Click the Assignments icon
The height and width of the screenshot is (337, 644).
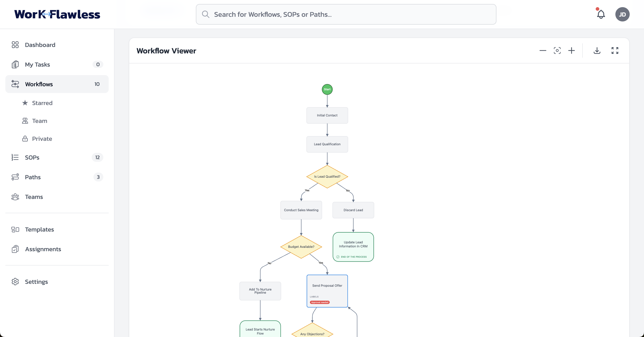tap(15, 249)
